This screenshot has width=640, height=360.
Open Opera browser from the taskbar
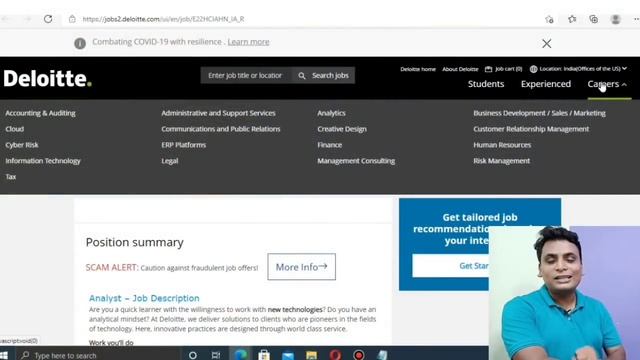pos(335,355)
